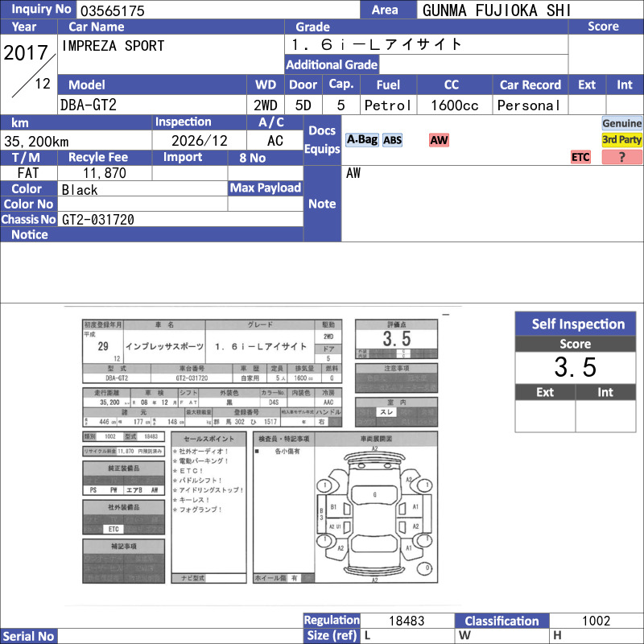Click classification number 1002
644x644 pixels.
(x=596, y=621)
